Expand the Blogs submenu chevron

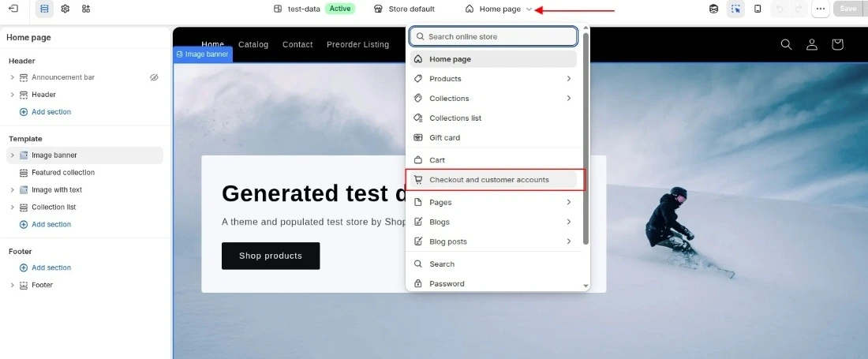coord(568,222)
